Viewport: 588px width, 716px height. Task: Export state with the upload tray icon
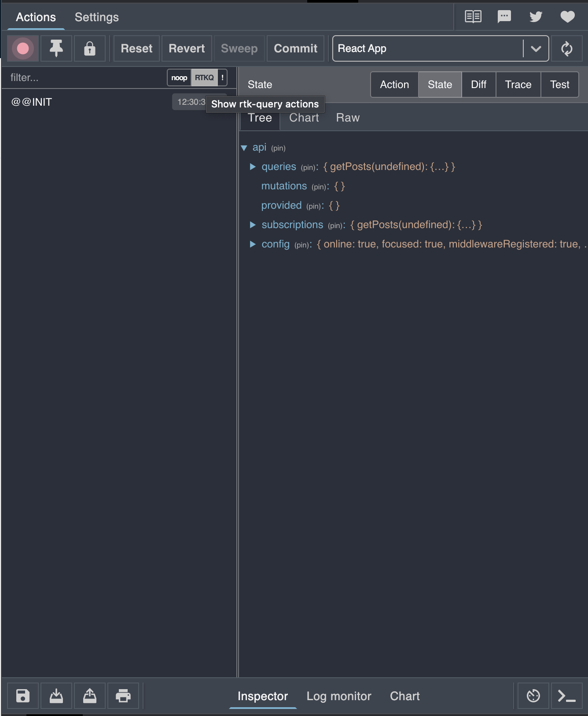(90, 696)
